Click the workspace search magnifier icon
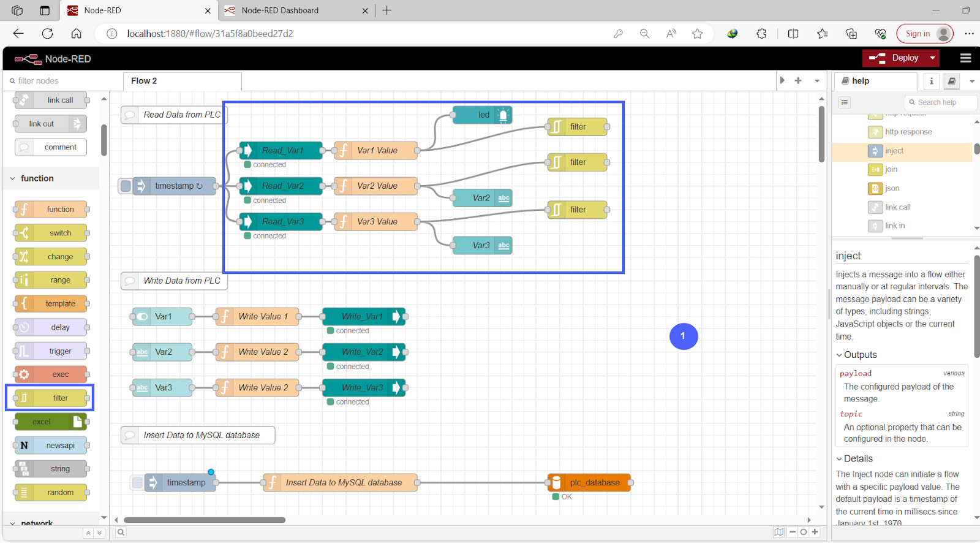 click(121, 532)
